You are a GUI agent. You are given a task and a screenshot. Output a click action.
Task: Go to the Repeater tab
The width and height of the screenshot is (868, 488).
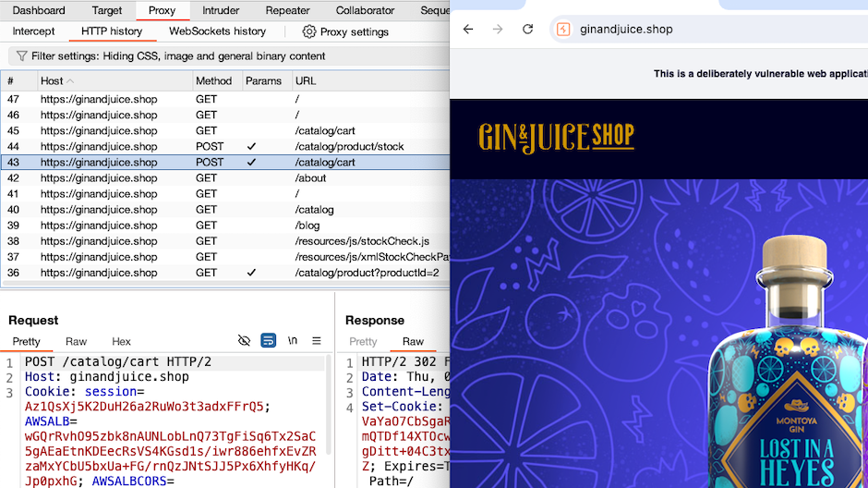(x=287, y=10)
